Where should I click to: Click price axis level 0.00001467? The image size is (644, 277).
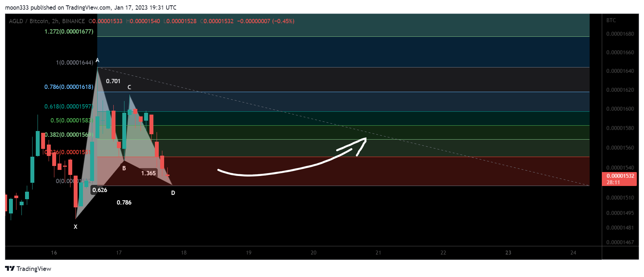pyautogui.click(x=620, y=242)
